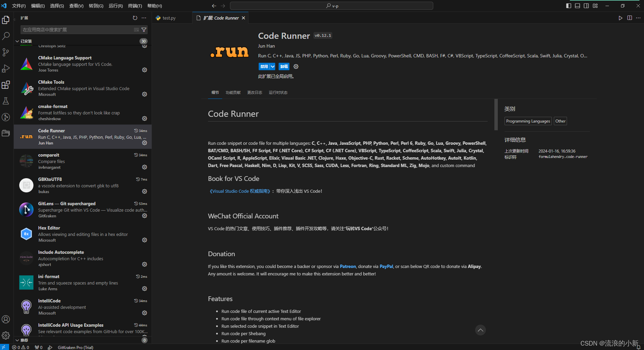Open the Visual Studio Code 权威指南 link

tap(240, 191)
